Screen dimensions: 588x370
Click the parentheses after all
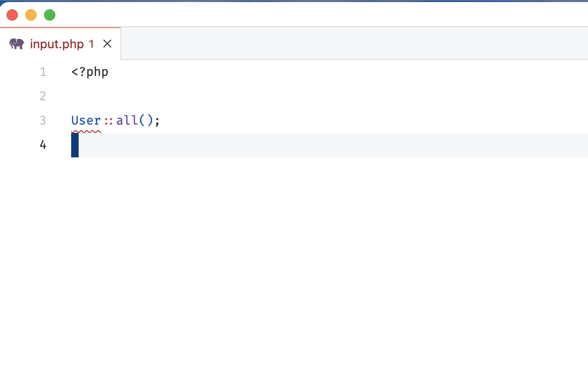click(146, 121)
